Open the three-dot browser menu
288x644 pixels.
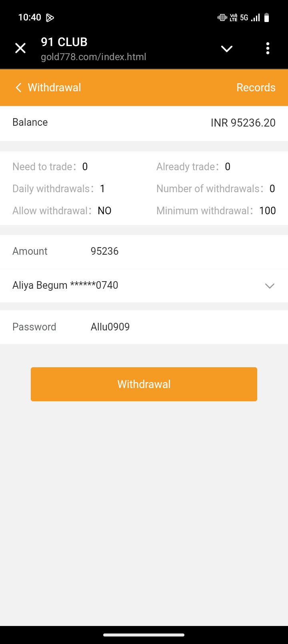pyautogui.click(x=268, y=48)
